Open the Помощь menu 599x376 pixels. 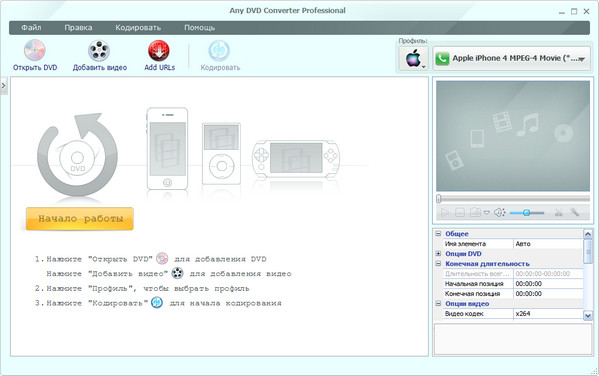(199, 28)
